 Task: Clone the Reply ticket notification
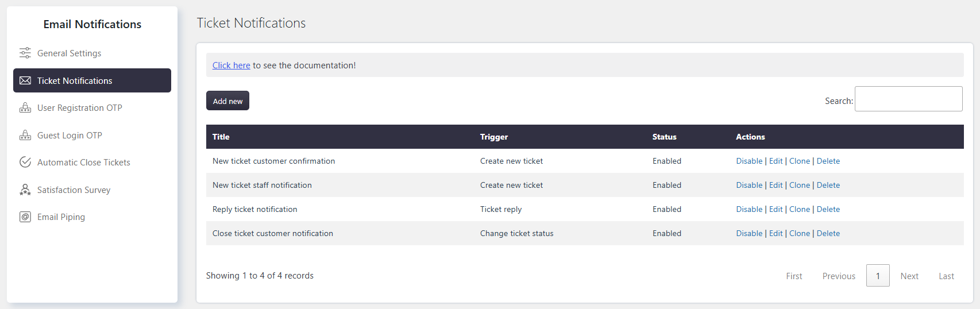tap(800, 209)
